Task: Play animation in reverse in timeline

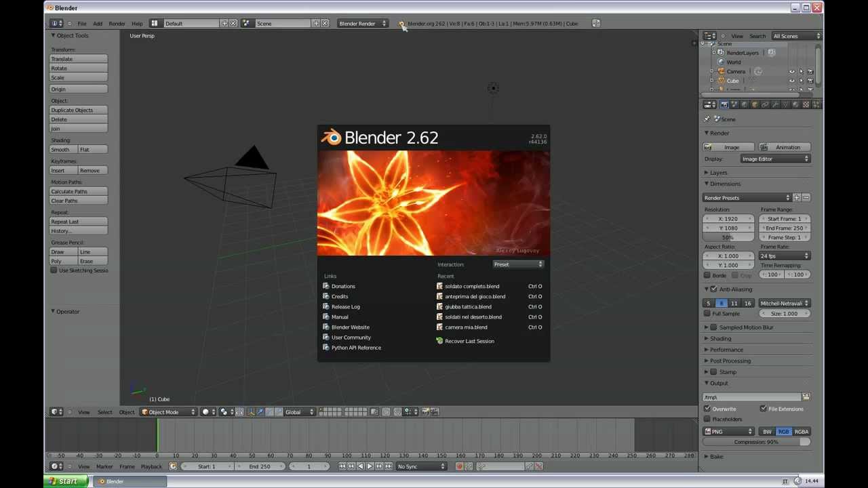Action: point(360,466)
